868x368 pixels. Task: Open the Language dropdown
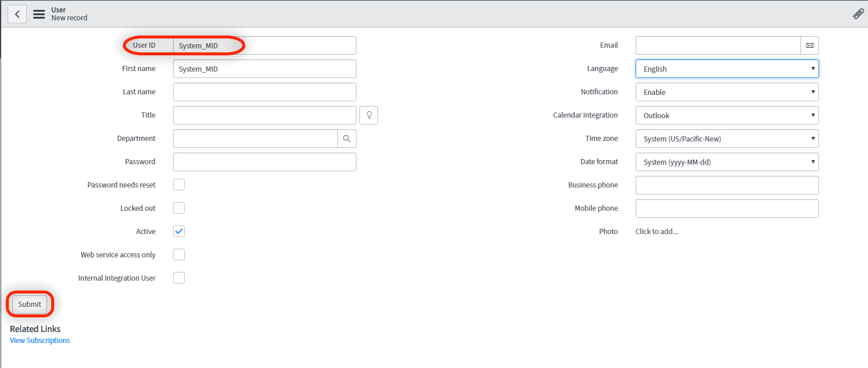[726, 69]
